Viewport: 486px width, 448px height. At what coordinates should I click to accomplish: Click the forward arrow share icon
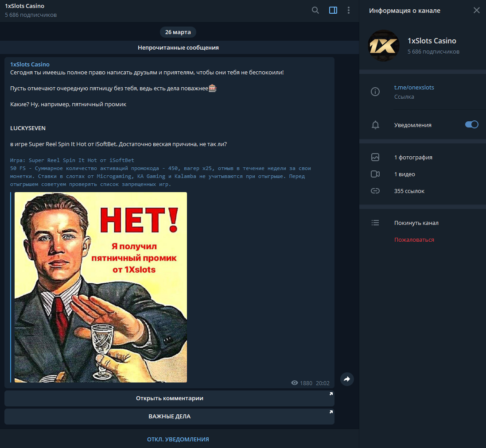coord(347,379)
